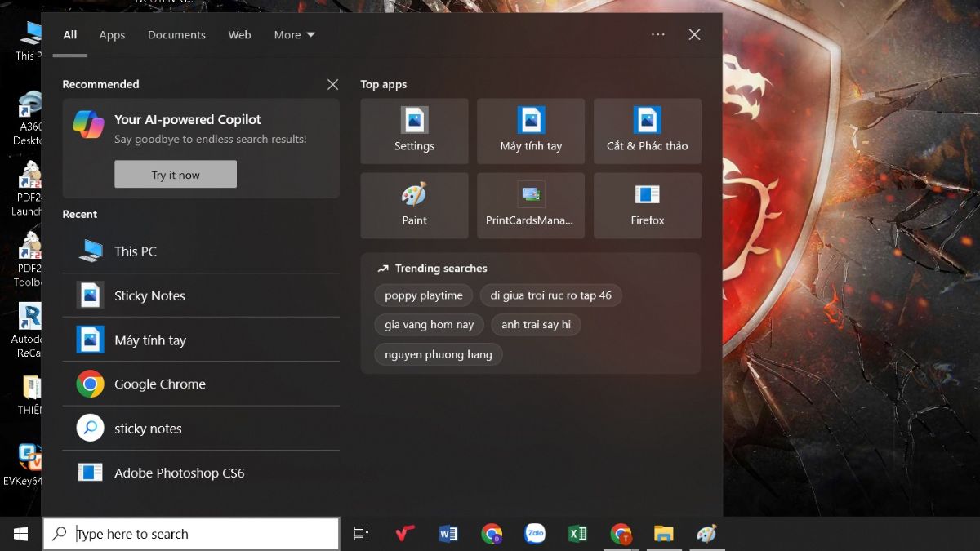The width and height of the screenshot is (980, 551).
Task: Click the 'Your AI-powered Copilot' heading
Action: (x=188, y=119)
